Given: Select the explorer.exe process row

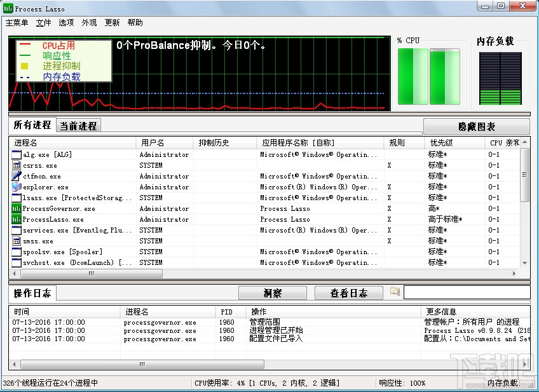Looking at the screenshot, I should 264,187.
